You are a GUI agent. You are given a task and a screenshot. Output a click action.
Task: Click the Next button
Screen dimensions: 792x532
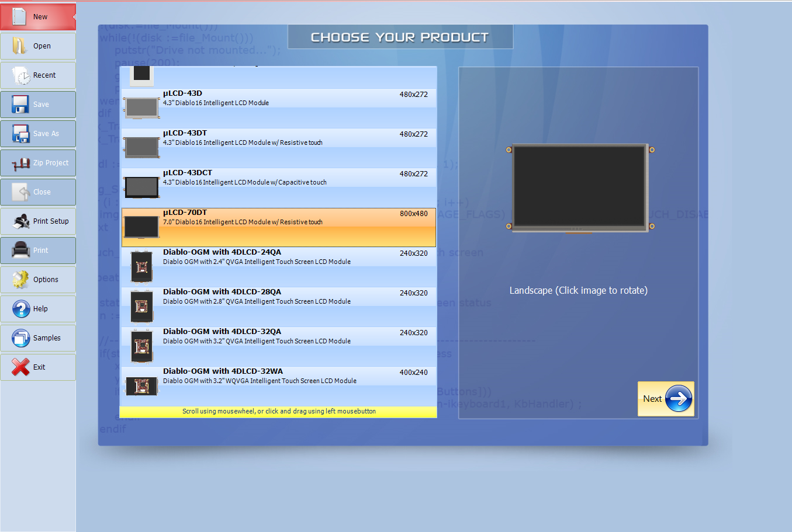(x=666, y=398)
